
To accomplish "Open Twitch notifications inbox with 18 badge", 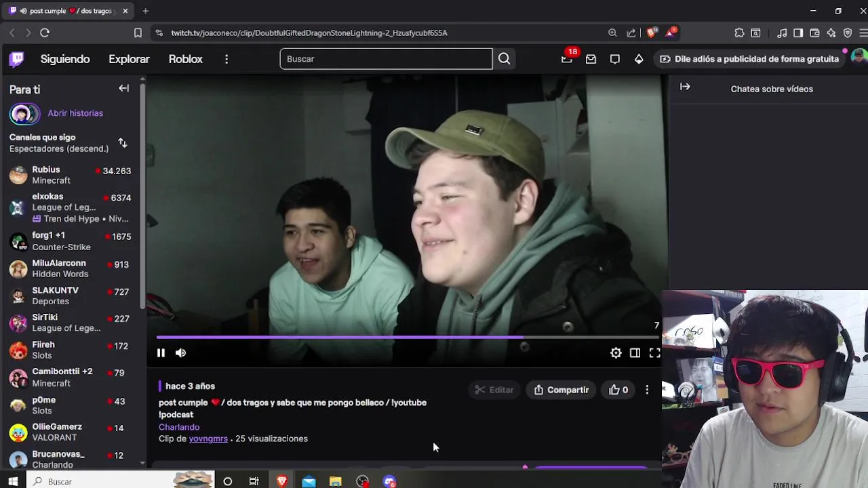I will click(567, 59).
